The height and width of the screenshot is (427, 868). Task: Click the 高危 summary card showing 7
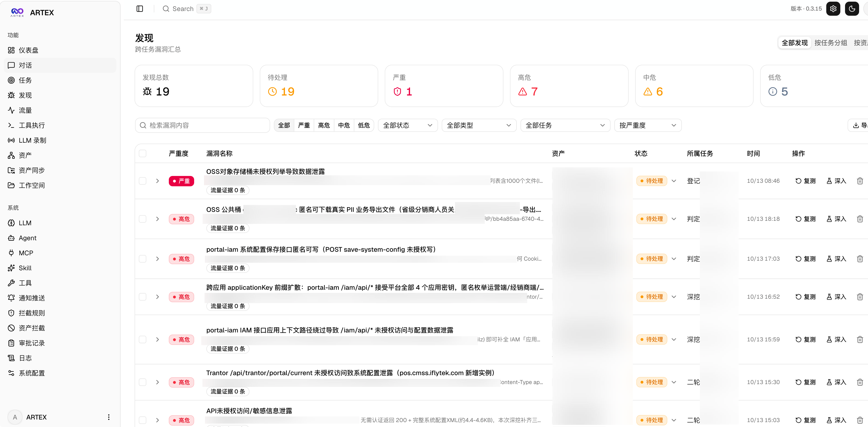569,86
